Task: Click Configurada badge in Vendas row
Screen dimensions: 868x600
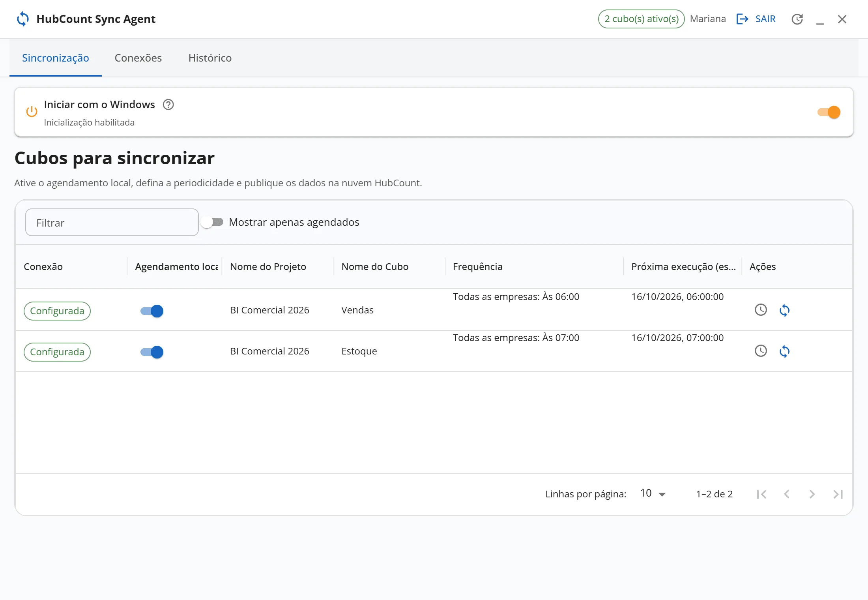Action: [57, 311]
